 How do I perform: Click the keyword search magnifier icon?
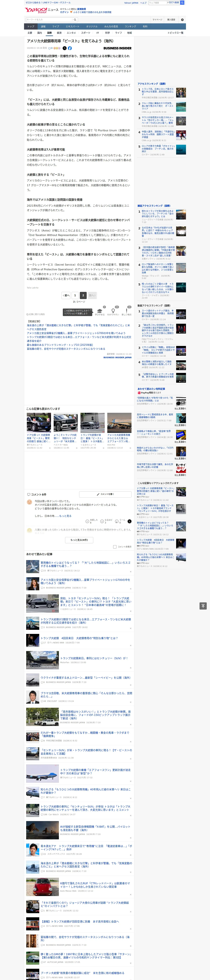coord(75,20)
